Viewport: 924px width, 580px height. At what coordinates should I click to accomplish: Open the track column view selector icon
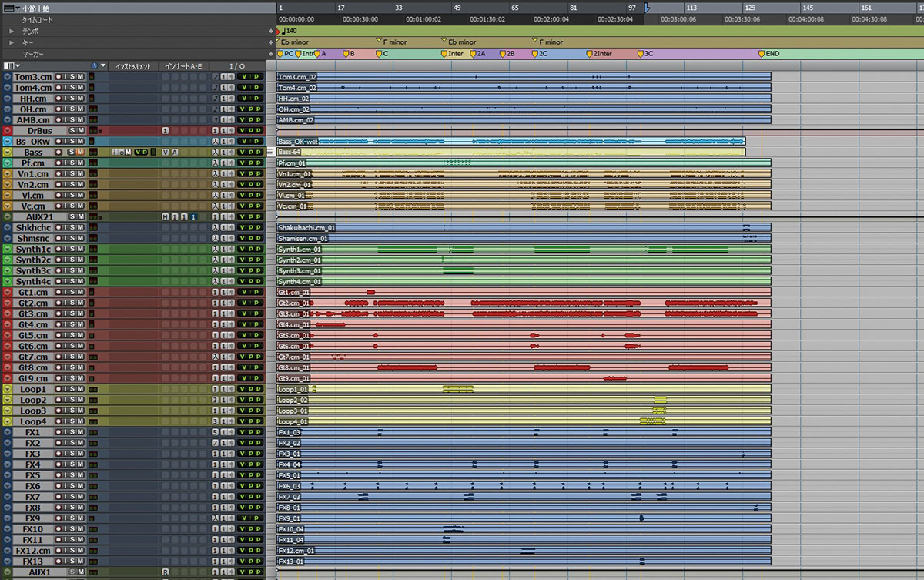[12, 66]
